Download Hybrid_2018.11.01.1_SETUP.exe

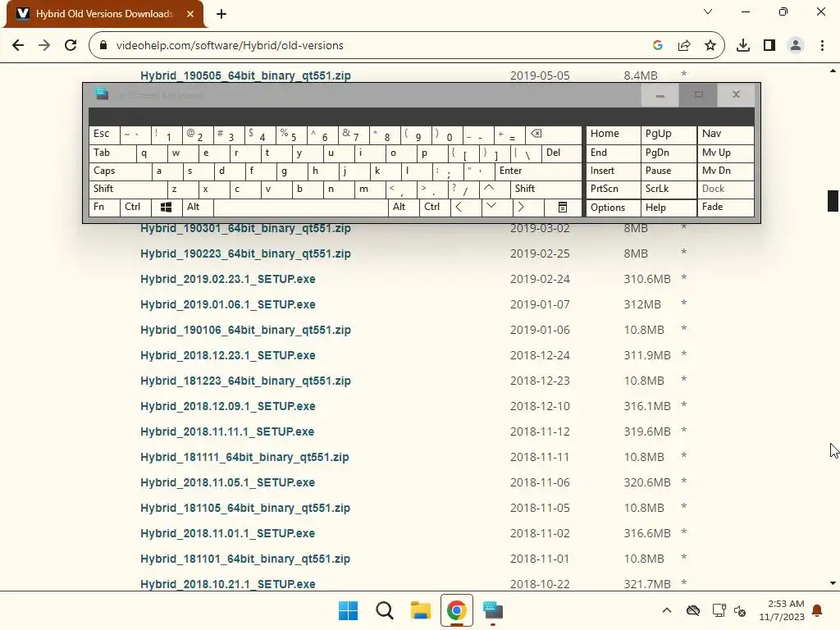click(228, 533)
